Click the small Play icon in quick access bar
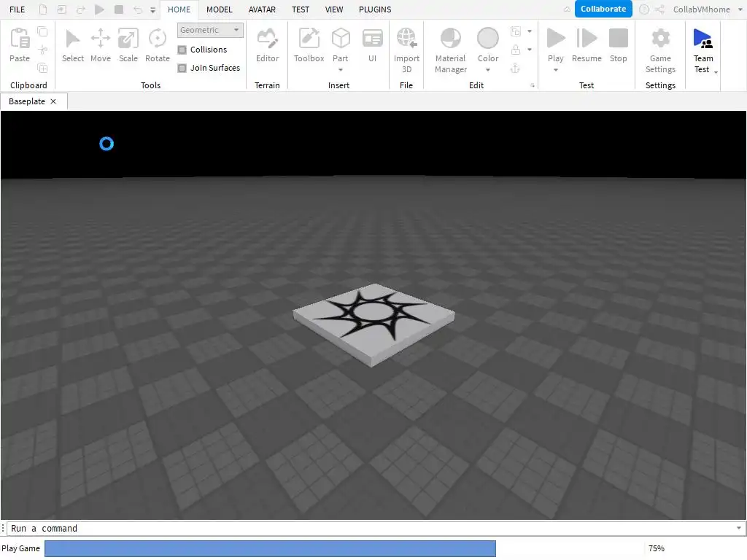 pyautogui.click(x=99, y=9)
